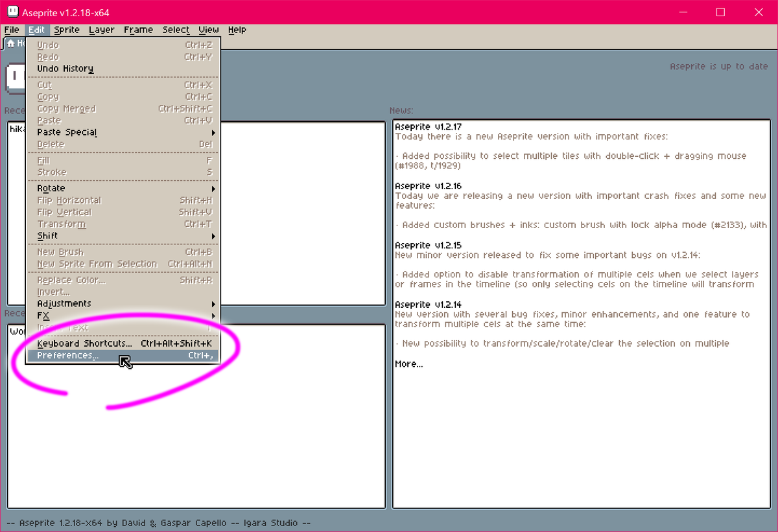The image size is (778, 532).
Task: Click the More... link in the News panel
Action: (x=408, y=364)
